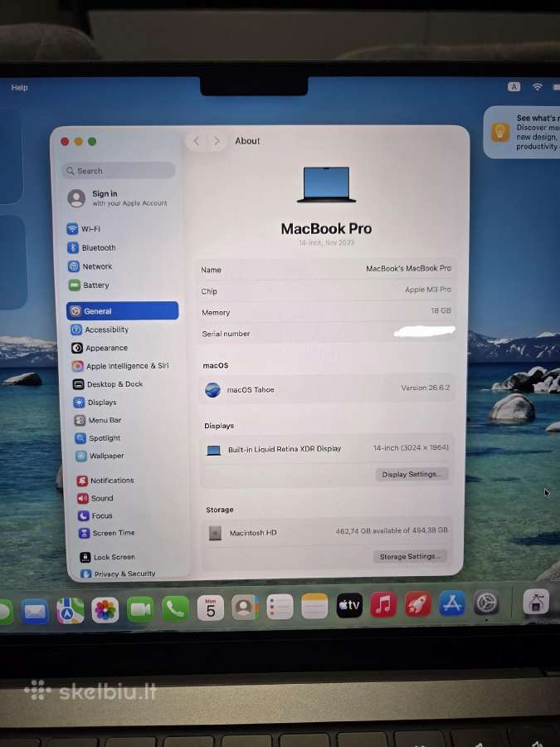560x747 pixels.
Task: Open App Store from the Dock
Action: coord(452,603)
